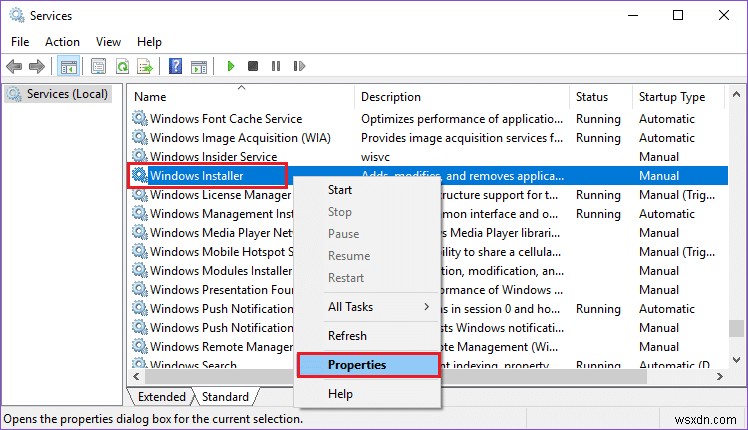Click gear icon of Windows Modules Installer
Viewport: 748px width, 430px height.
coord(140,270)
